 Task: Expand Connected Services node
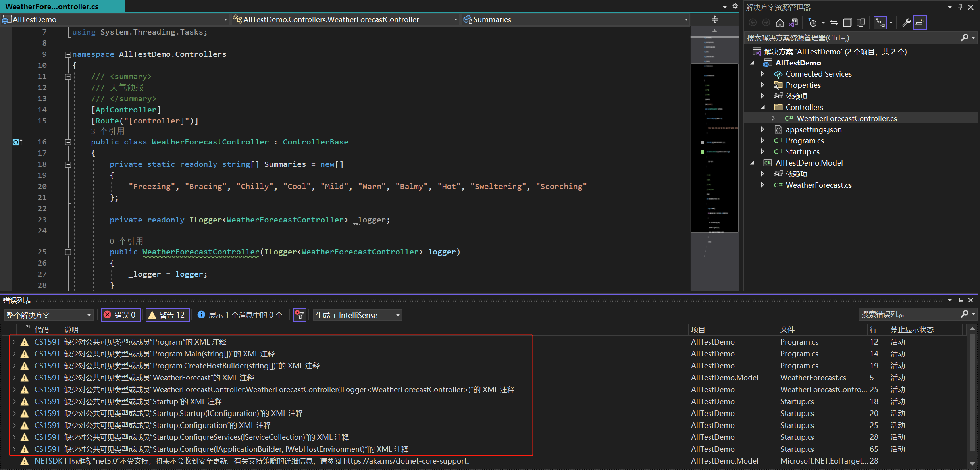(x=762, y=74)
